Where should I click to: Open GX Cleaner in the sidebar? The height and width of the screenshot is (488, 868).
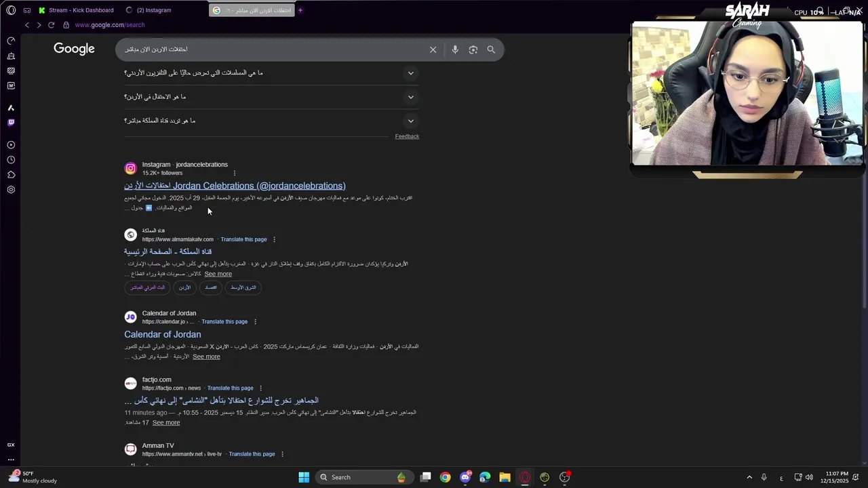pyautogui.click(x=11, y=56)
